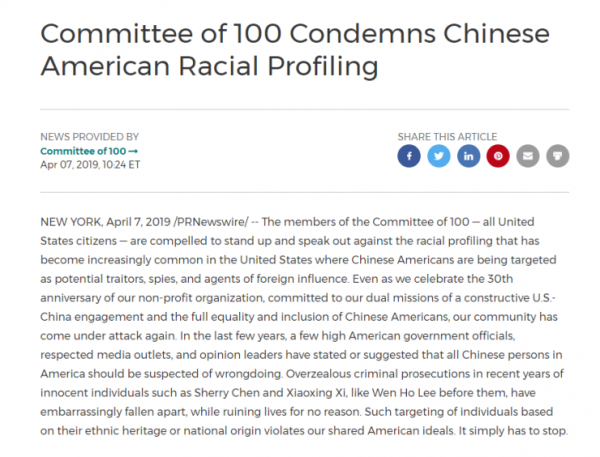Click the NEWS PROVIDED BY label

pyautogui.click(x=90, y=137)
